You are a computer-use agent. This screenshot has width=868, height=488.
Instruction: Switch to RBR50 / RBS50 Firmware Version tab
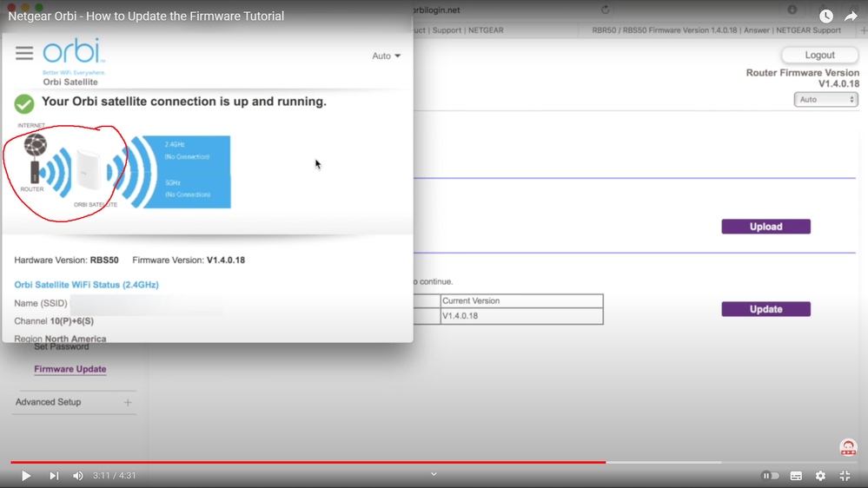(x=716, y=30)
